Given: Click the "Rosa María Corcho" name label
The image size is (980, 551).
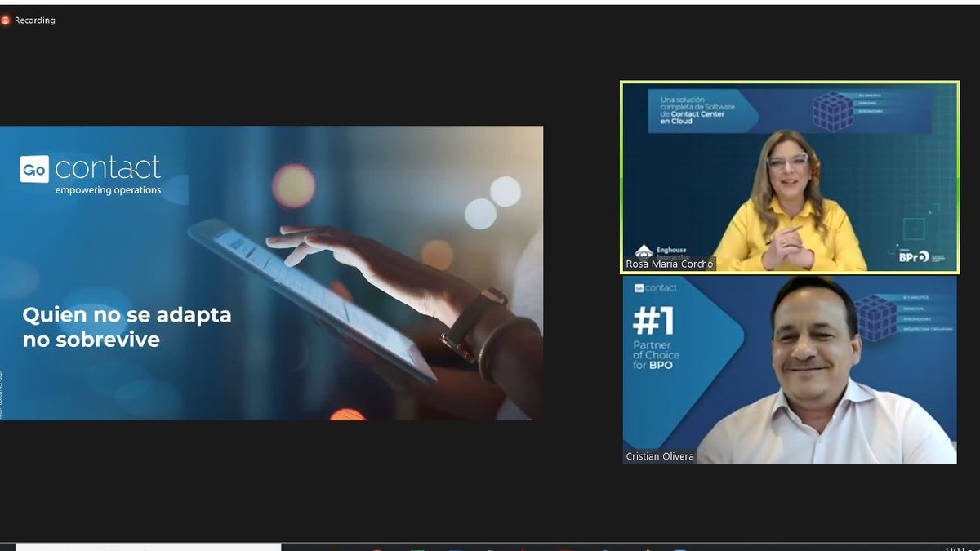Looking at the screenshot, I should (x=670, y=264).
